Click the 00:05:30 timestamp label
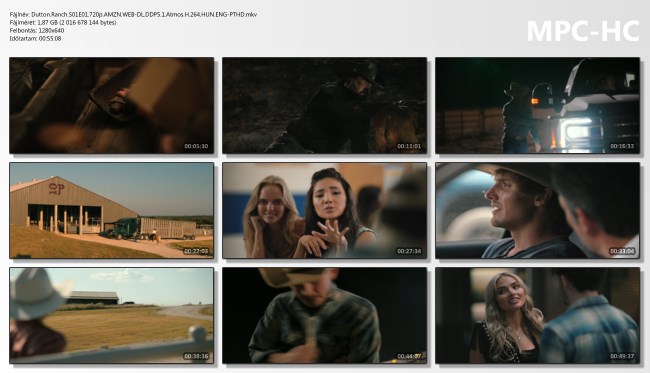The height and width of the screenshot is (373, 650). coord(196,146)
